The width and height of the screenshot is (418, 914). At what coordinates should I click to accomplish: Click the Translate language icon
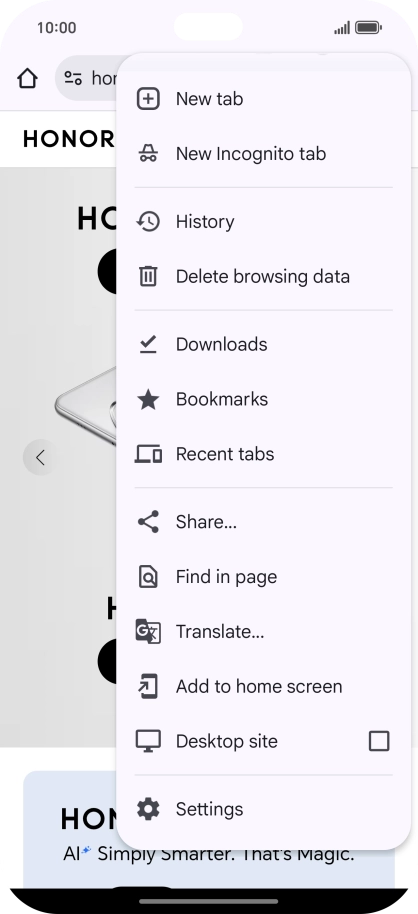point(148,631)
